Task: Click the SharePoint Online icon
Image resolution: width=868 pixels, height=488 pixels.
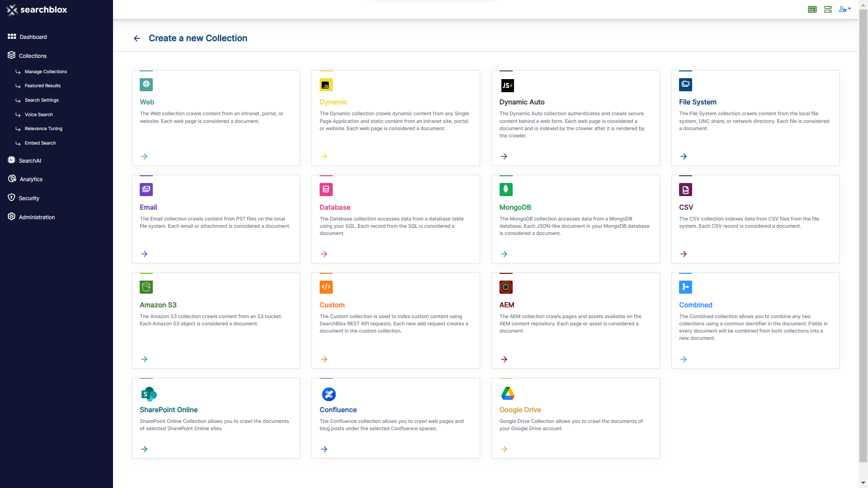Action: (149, 394)
